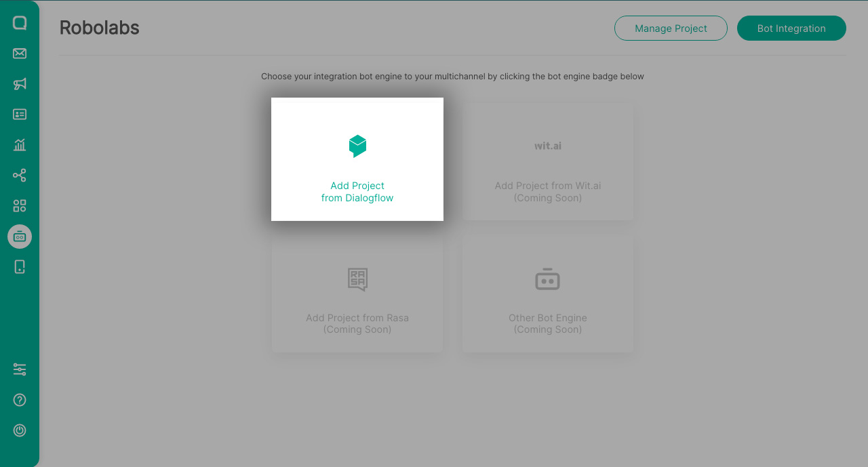Open the apps grid icon
Screen dimensions: 868x467
(19, 205)
